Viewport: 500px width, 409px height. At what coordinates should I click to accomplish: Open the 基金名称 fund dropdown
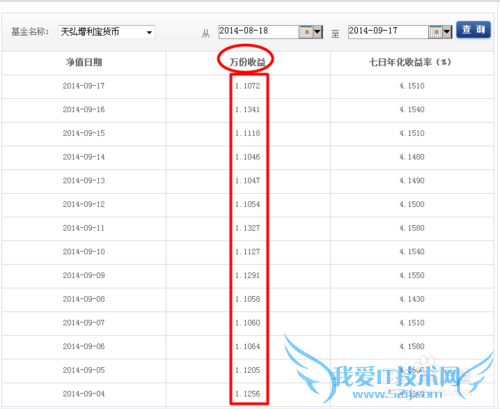coord(106,32)
